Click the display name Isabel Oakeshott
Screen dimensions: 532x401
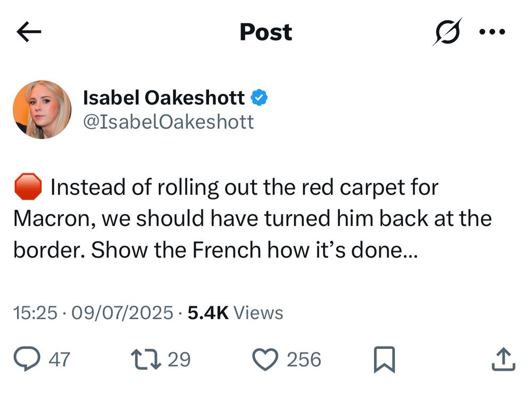[x=164, y=98]
